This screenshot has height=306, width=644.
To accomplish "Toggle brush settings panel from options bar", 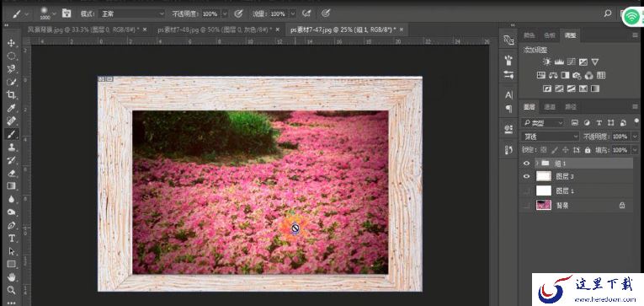I will click(x=67, y=13).
